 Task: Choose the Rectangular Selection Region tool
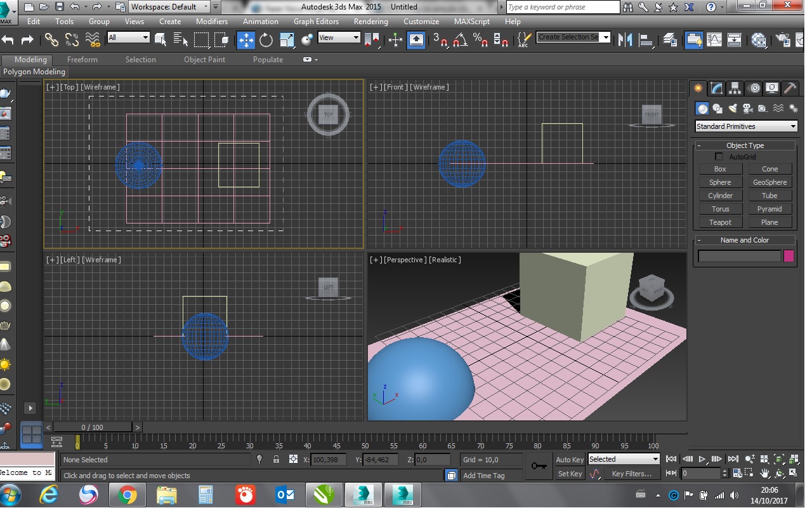[x=202, y=40]
